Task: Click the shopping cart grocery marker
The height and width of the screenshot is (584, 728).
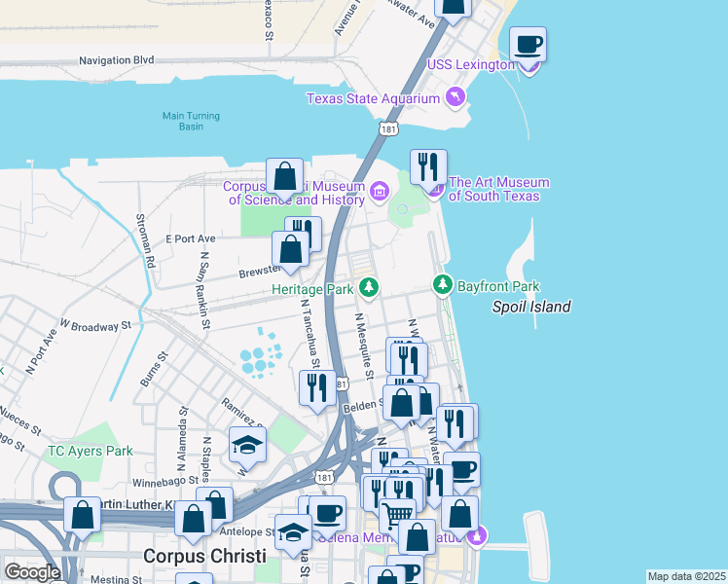Action: click(397, 517)
